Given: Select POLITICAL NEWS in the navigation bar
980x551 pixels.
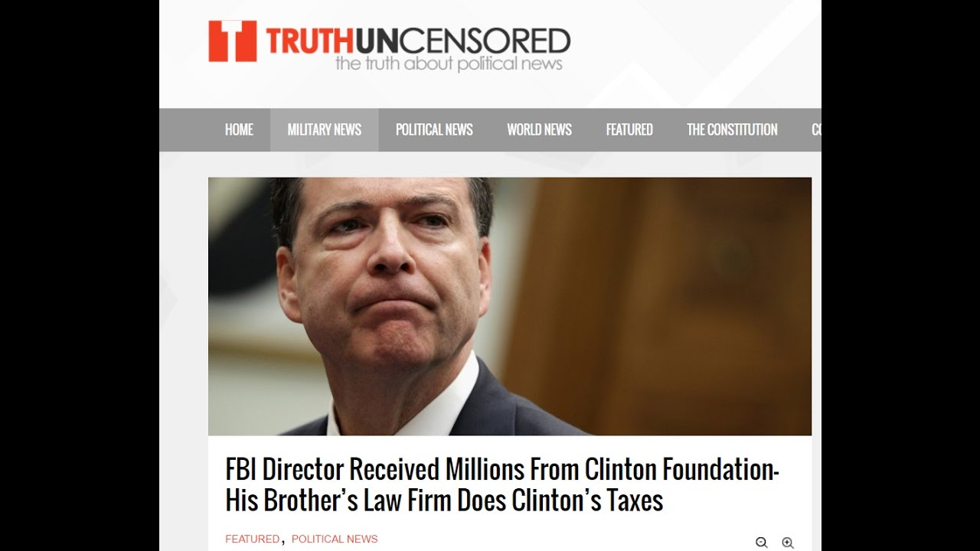Looking at the screenshot, I should (434, 130).
